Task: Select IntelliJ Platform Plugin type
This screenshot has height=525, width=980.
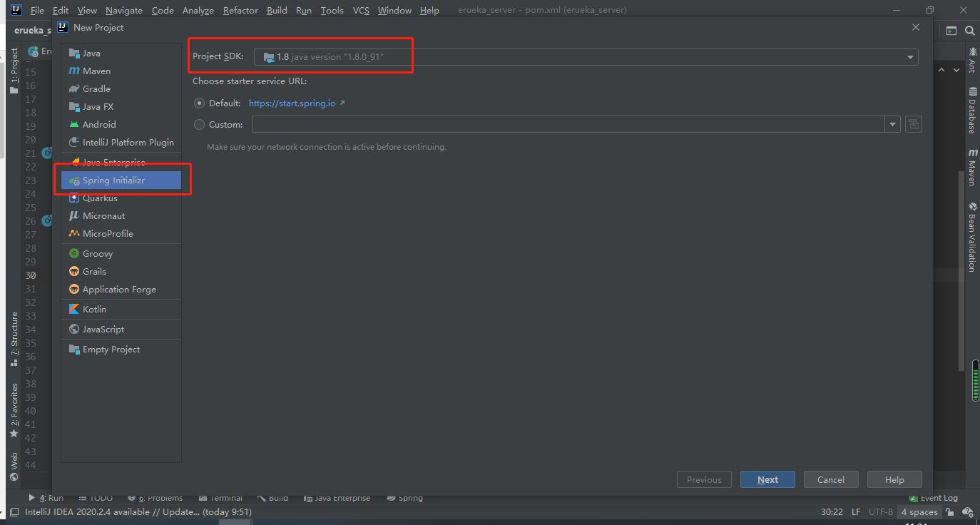Action: coord(121,143)
